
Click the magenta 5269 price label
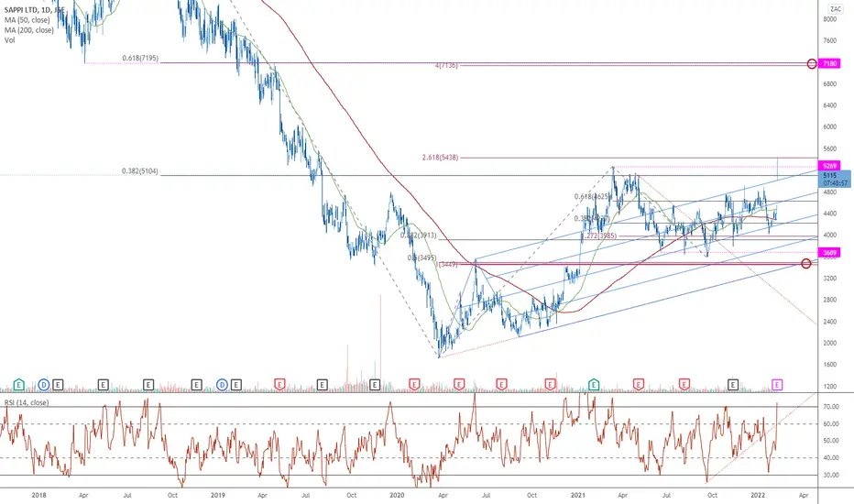click(x=829, y=166)
